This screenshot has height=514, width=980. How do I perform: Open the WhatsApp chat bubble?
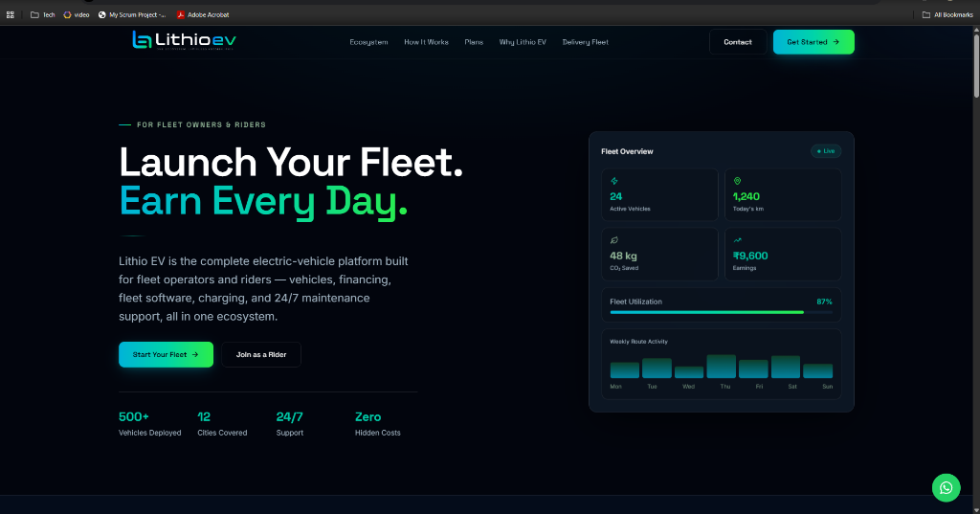pos(946,488)
